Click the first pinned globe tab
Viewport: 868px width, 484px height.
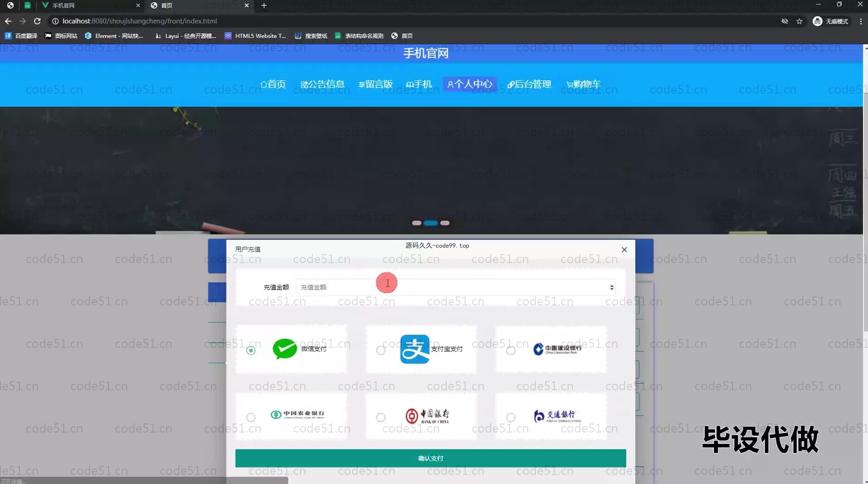tap(10, 5)
